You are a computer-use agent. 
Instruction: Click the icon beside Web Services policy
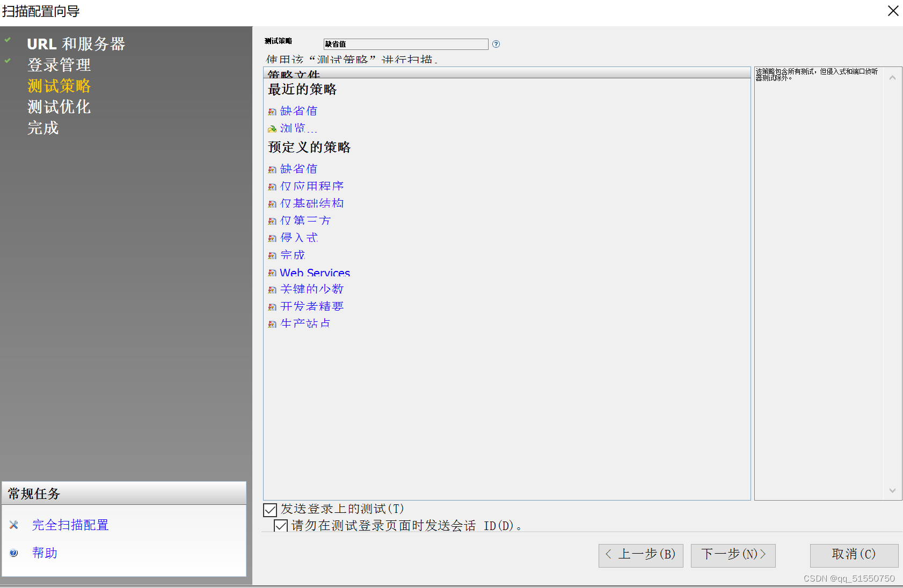[272, 273]
